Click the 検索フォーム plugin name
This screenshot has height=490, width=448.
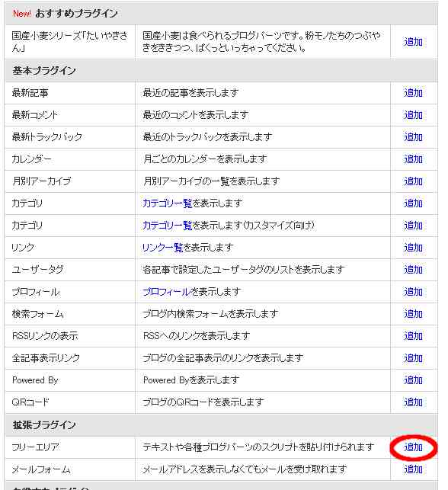37,314
